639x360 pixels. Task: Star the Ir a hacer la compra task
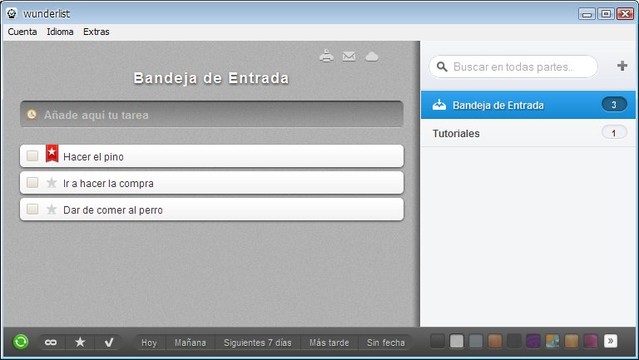[x=51, y=182]
